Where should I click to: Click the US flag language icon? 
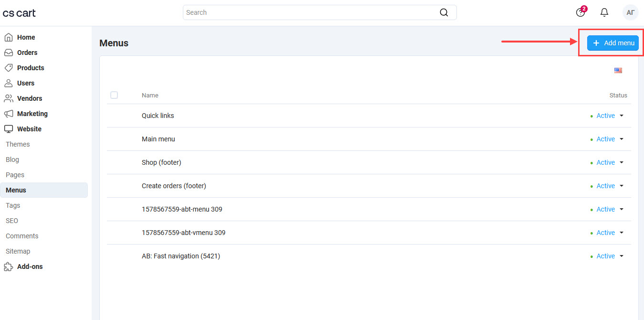click(x=618, y=71)
